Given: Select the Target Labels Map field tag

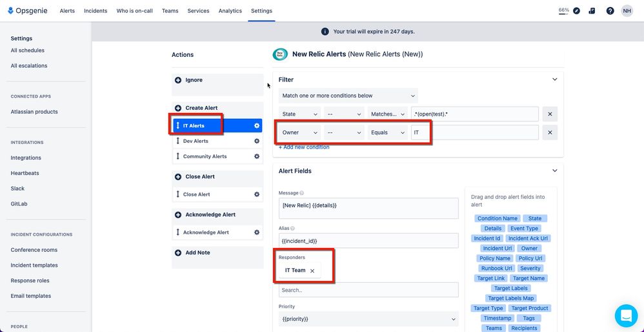Looking at the screenshot, I should click(x=511, y=298).
